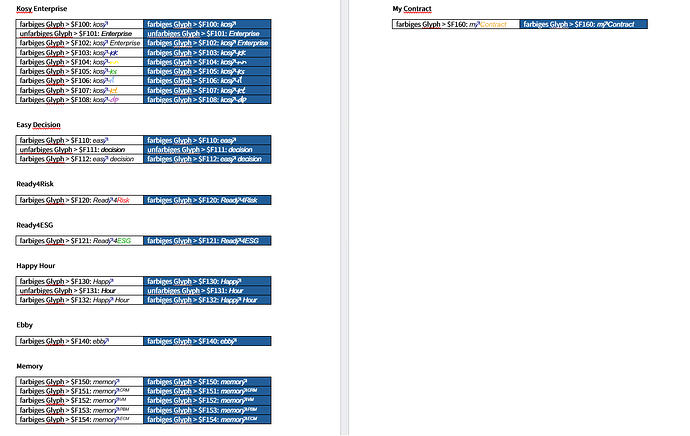Select blue cell '$F121: Ready4ESG'

(x=207, y=241)
